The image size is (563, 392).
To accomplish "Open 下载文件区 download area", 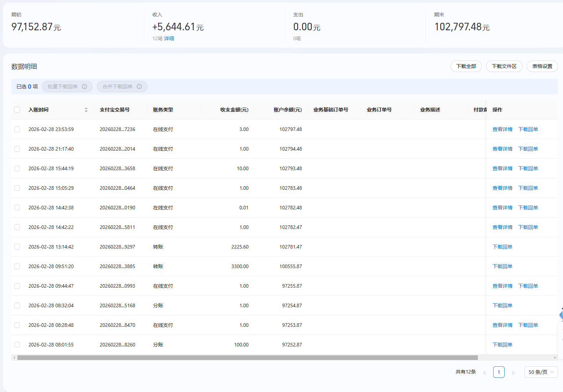I will [x=504, y=66].
